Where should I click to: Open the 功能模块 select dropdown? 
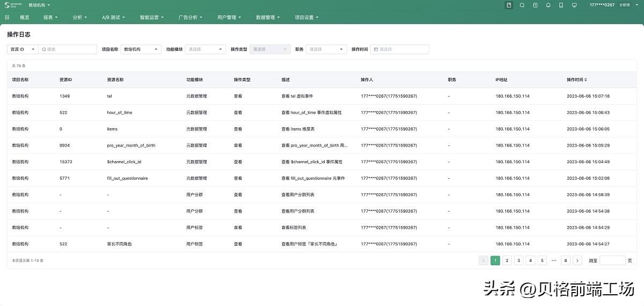coord(206,49)
